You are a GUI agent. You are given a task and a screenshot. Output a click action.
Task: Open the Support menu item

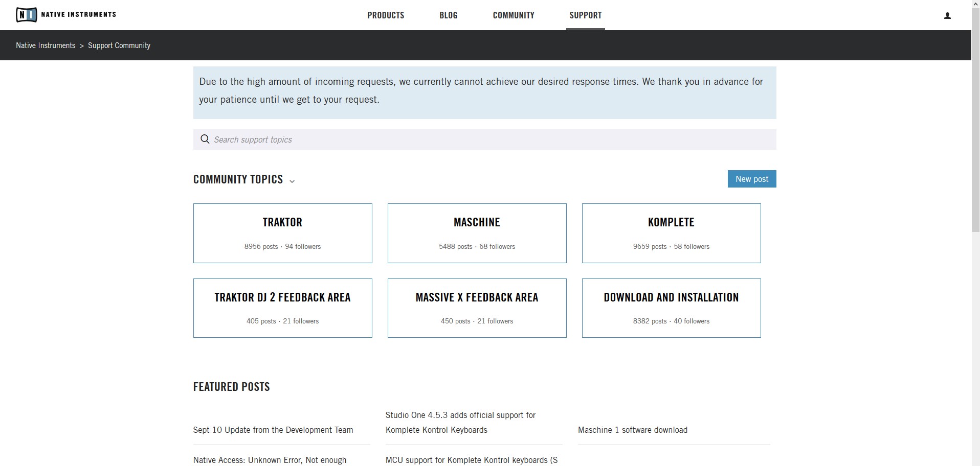(x=586, y=15)
